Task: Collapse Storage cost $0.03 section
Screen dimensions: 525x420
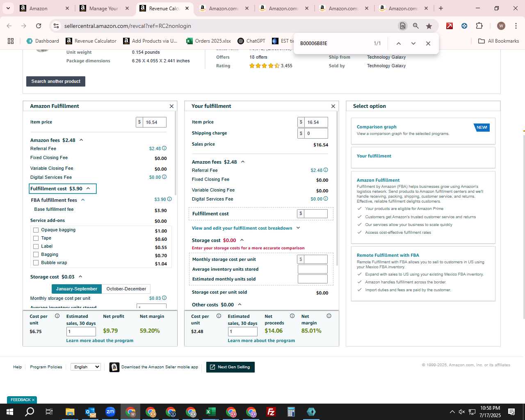Action: pyautogui.click(x=80, y=277)
